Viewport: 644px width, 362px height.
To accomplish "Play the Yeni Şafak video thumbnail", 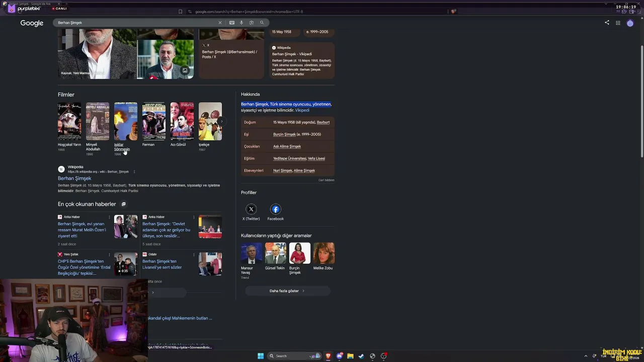I will (x=126, y=264).
